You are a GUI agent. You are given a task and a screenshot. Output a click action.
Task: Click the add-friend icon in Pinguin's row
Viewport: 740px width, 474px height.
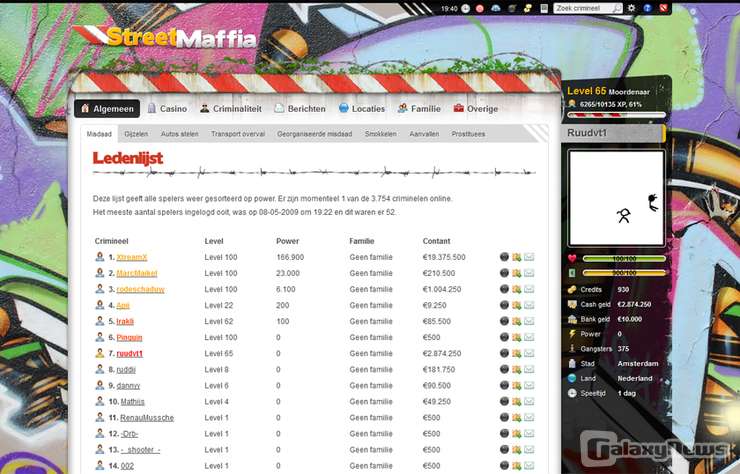click(x=517, y=337)
